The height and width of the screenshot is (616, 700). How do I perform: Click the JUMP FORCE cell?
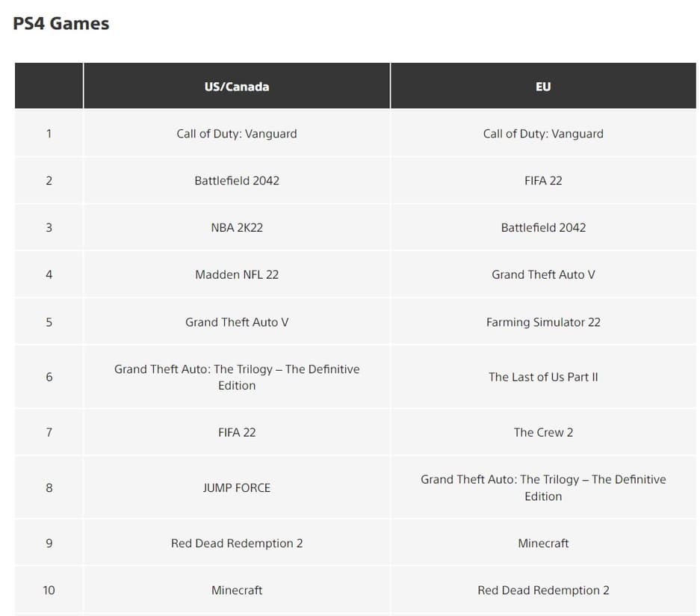(x=237, y=487)
